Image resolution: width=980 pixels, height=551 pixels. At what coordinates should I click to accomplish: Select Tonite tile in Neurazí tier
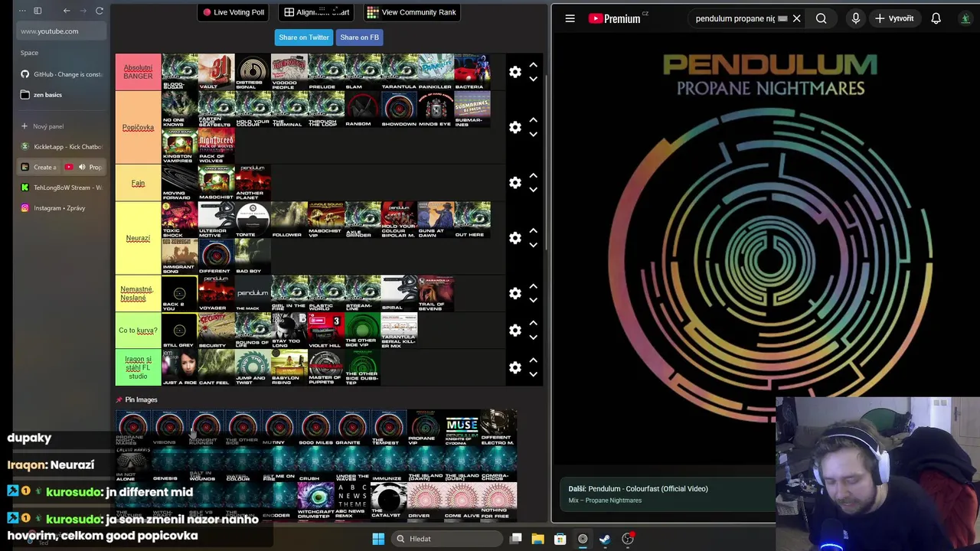(x=253, y=220)
